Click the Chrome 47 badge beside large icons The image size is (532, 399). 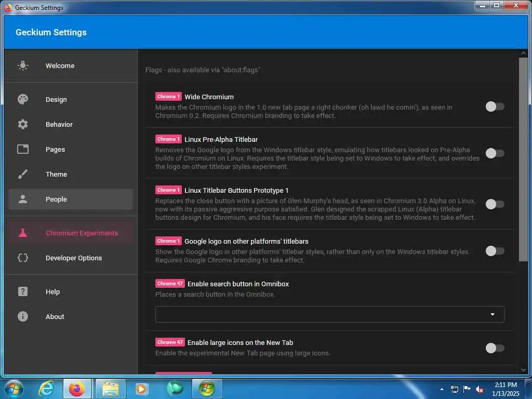(170, 342)
